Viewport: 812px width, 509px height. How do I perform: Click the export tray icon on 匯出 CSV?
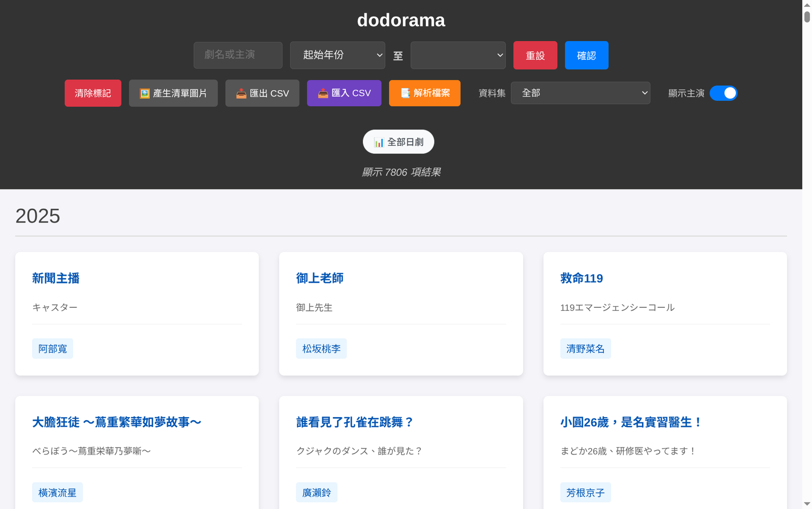[x=241, y=93]
